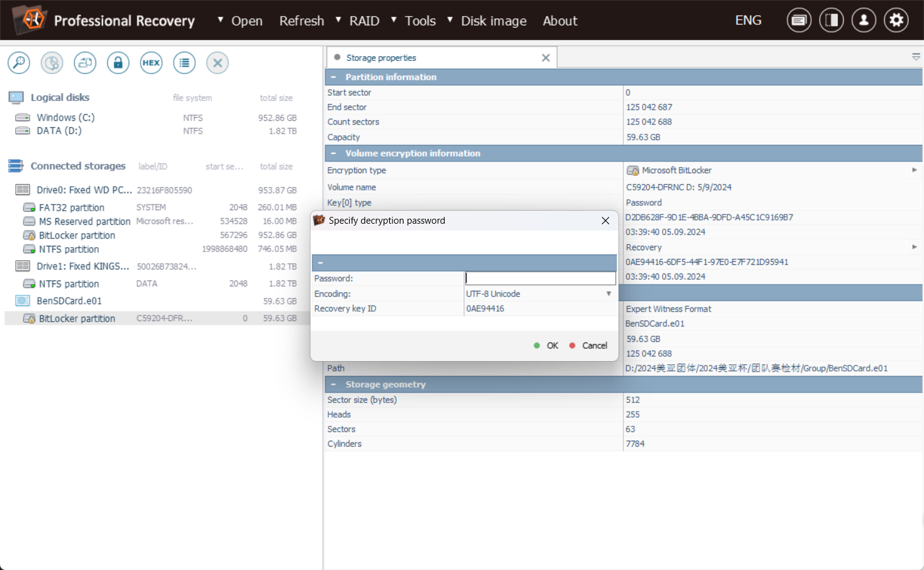The height and width of the screenshot is (570, 924).
Task: Select BitLocker partition C59204-DFR row
Action: (157, 319)
